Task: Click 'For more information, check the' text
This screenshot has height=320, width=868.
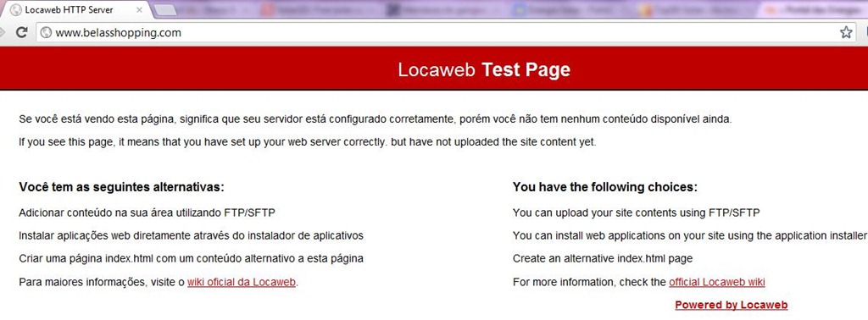Action: tap(589, 282)
